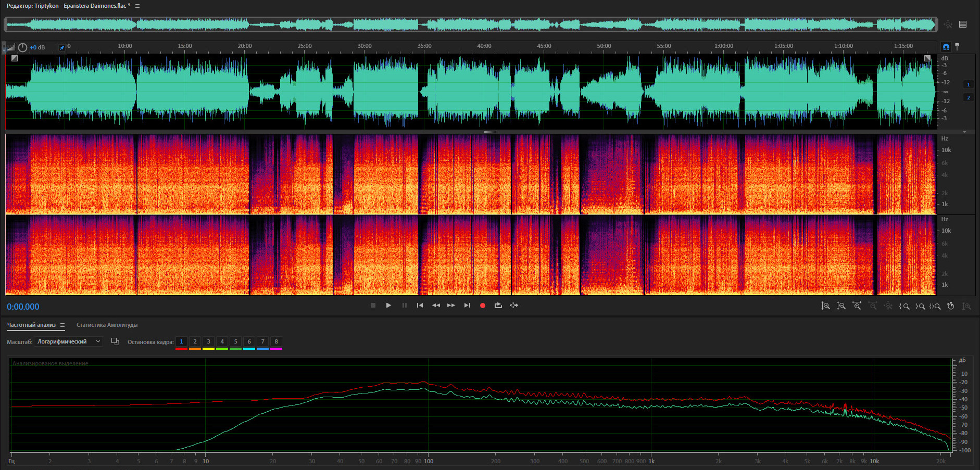980x470 pixels.
Task: Click the 10k label on upper spectral scale
Action: click(x=946, y=150)
